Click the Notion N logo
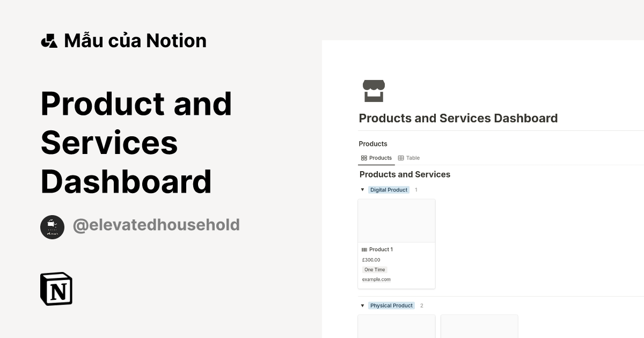Image resolution: width=644 pixels, height=338 pixels. [x=56, y=289]
